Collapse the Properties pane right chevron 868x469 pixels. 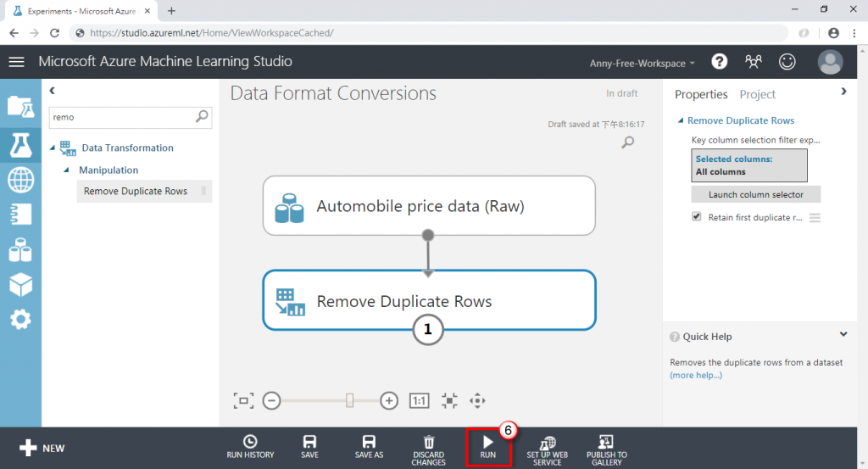[843, 92]
